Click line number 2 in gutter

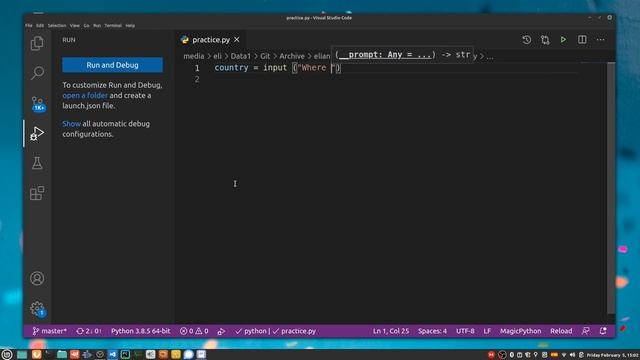pos(197,79)
